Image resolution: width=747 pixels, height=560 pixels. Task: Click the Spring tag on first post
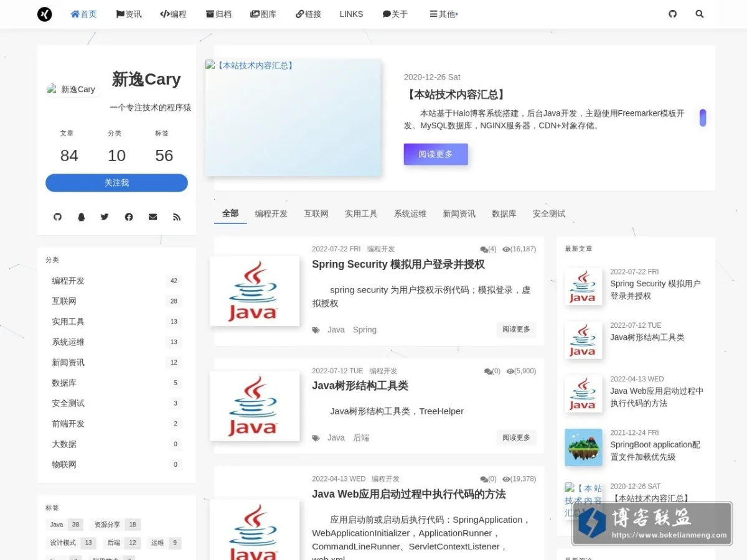pos(365,330)
